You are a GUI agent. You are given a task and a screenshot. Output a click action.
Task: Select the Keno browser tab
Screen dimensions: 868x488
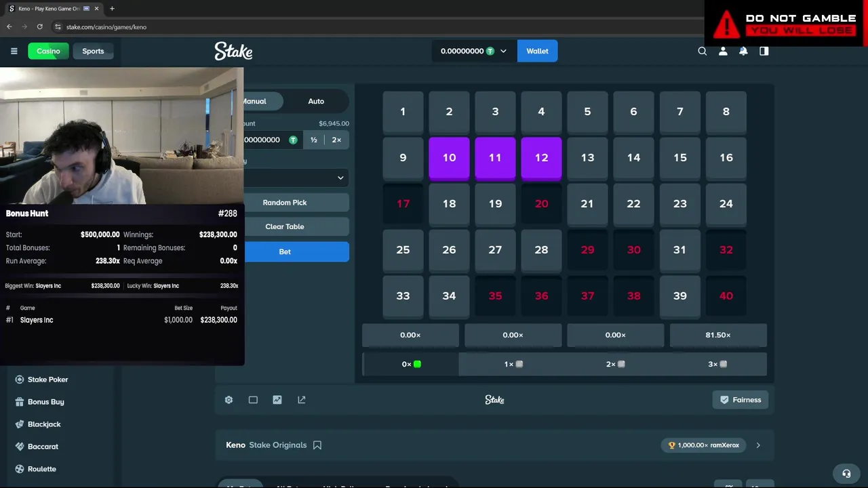point(53,9)
